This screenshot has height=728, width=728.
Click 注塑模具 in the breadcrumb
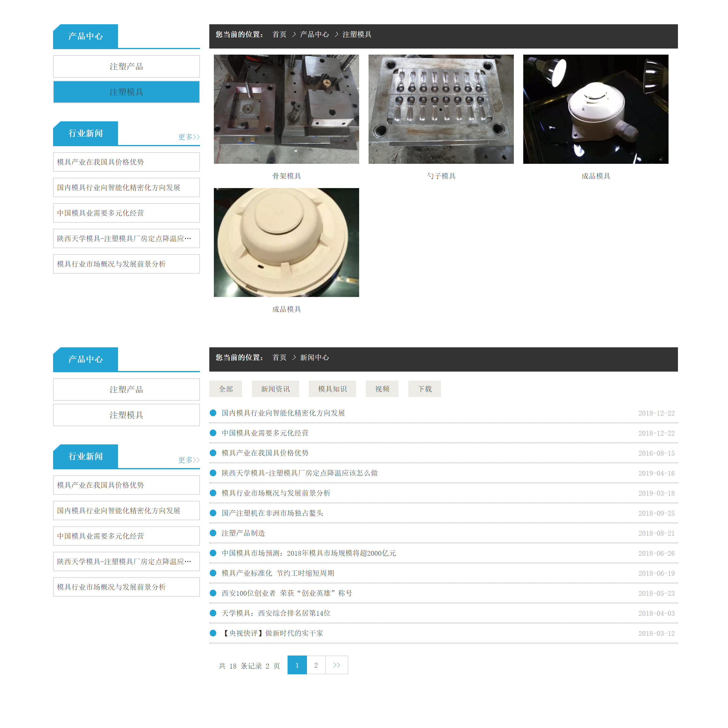click(x=357, y=34)
